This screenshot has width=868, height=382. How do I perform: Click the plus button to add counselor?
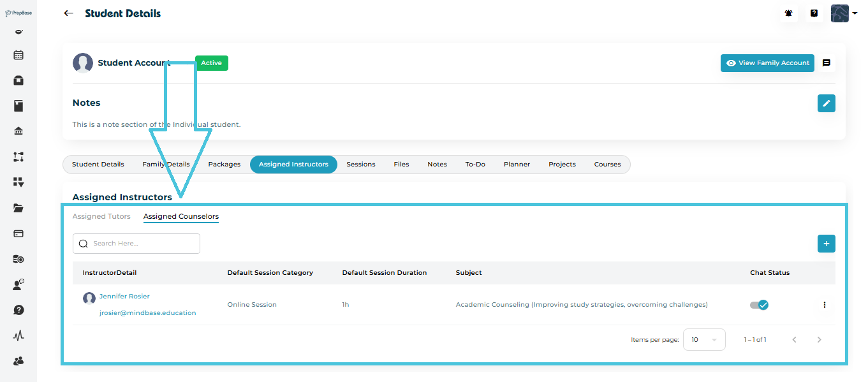pyautogui.click(x=827, y=244)
